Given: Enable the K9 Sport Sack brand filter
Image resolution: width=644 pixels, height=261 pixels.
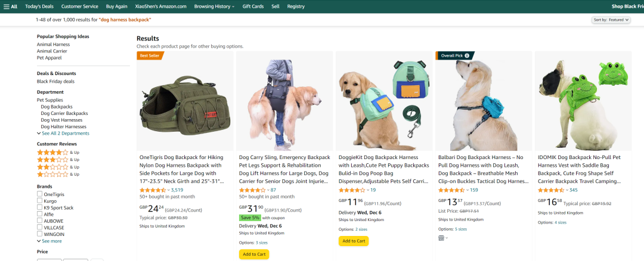Looking at the screenshot, I should pyautogui.click(x=39, y=207).
